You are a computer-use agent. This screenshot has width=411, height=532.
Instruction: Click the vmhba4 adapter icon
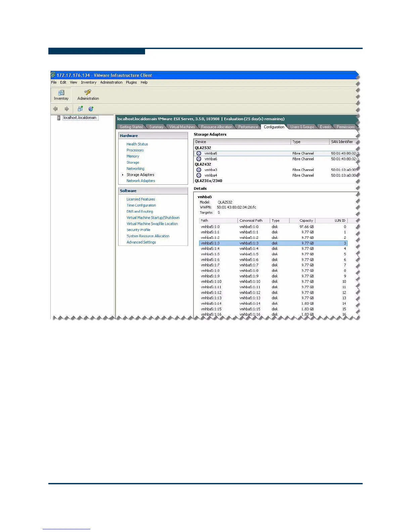point(199,175)
